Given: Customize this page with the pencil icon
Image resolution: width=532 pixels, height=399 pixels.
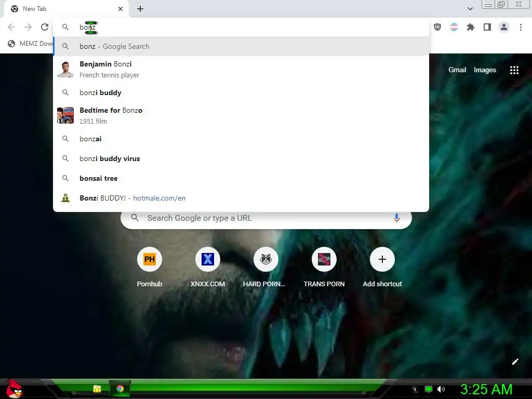Looking at the screenshot, I should point(515,362).
